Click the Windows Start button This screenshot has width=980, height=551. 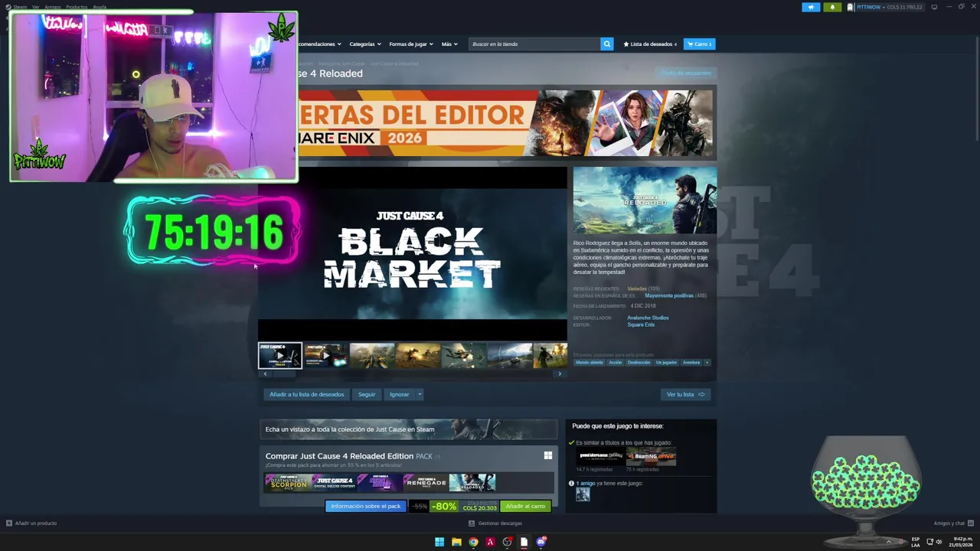439,542
